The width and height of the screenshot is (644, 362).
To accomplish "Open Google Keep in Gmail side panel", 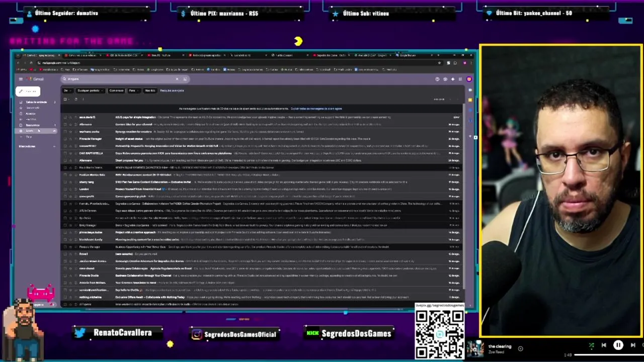I will tap(470, 100).
